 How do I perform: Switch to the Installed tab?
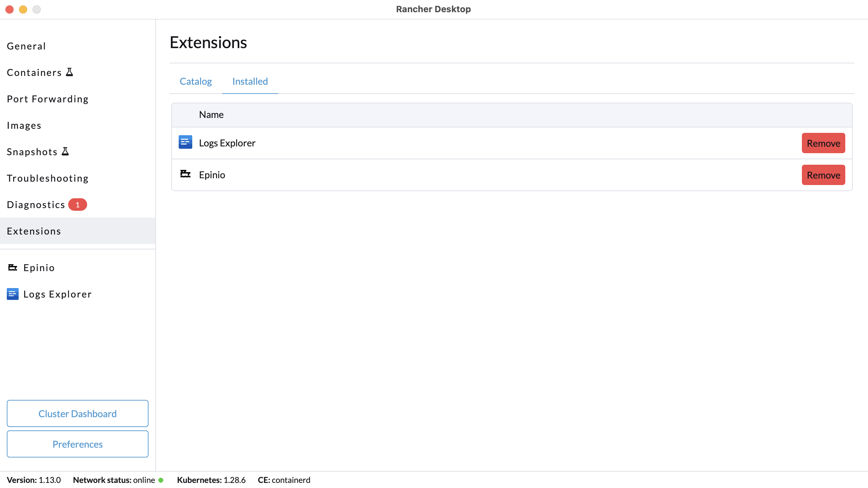pos(250,81)
